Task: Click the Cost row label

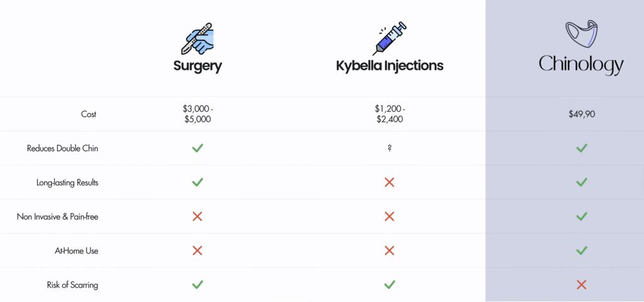Action: click(89, 114)
